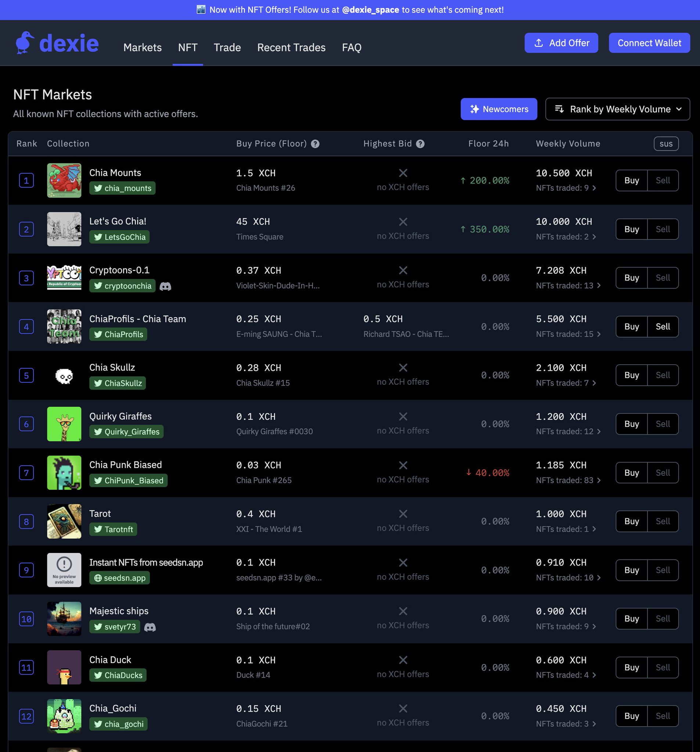Screen dimensions: 700x752
Task: Click the rank 12 number badge
Action: point(26,716)
